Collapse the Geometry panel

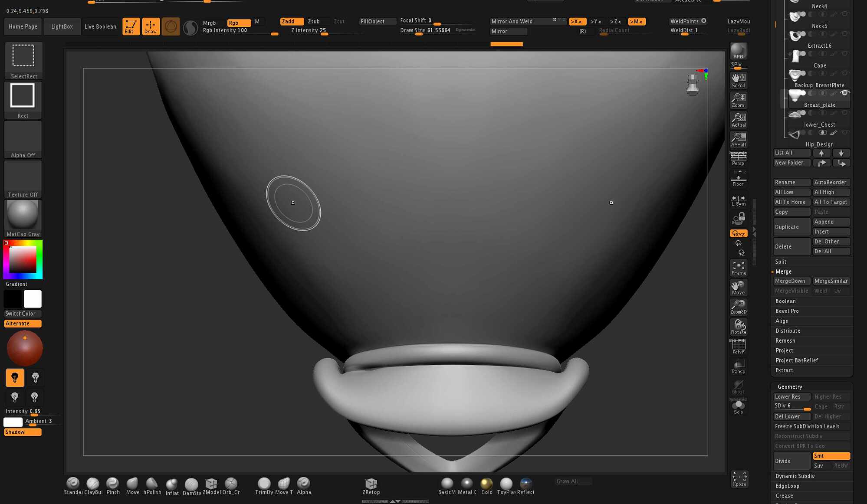point(790,386)
